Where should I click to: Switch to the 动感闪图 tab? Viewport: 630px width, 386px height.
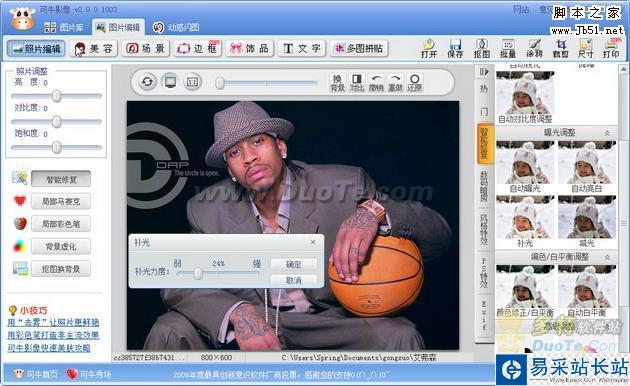click(176, 27)
